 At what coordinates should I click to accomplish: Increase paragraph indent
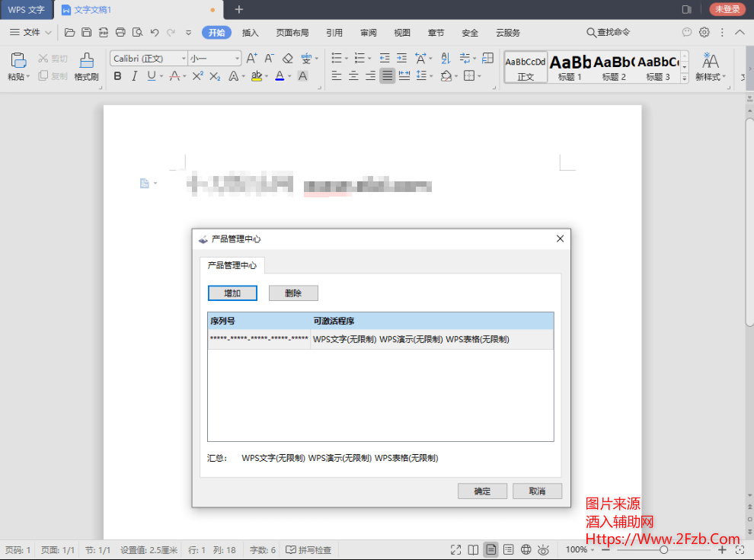point(402,58)
